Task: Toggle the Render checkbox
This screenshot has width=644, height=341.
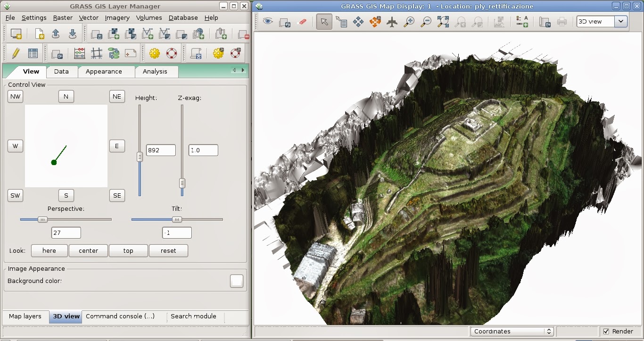Action: coord(606,332)
